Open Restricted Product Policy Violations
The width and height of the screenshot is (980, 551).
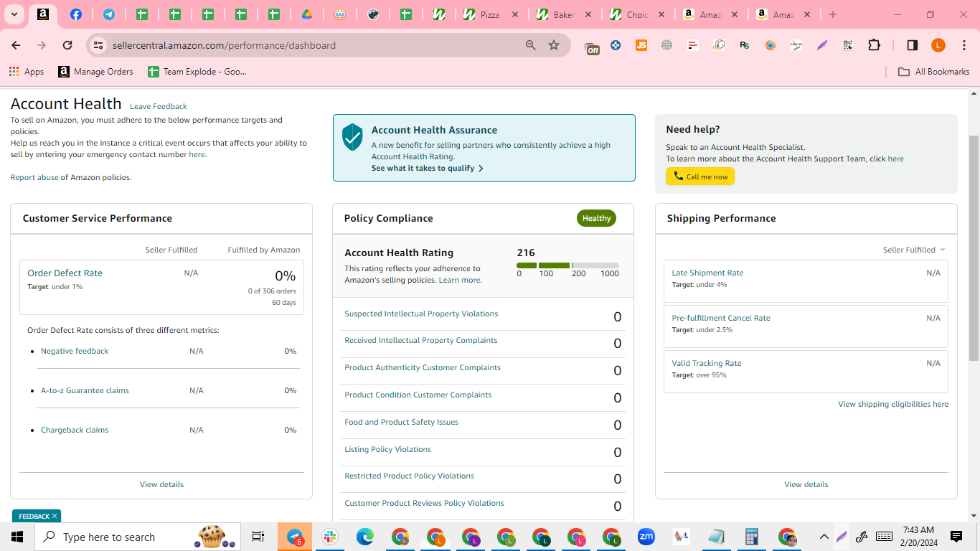(409, 476)
